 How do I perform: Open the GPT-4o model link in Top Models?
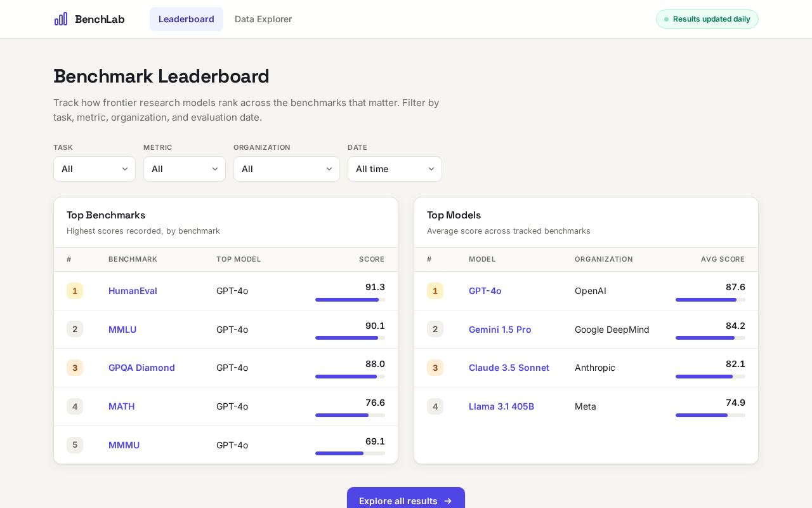point(485,291)
